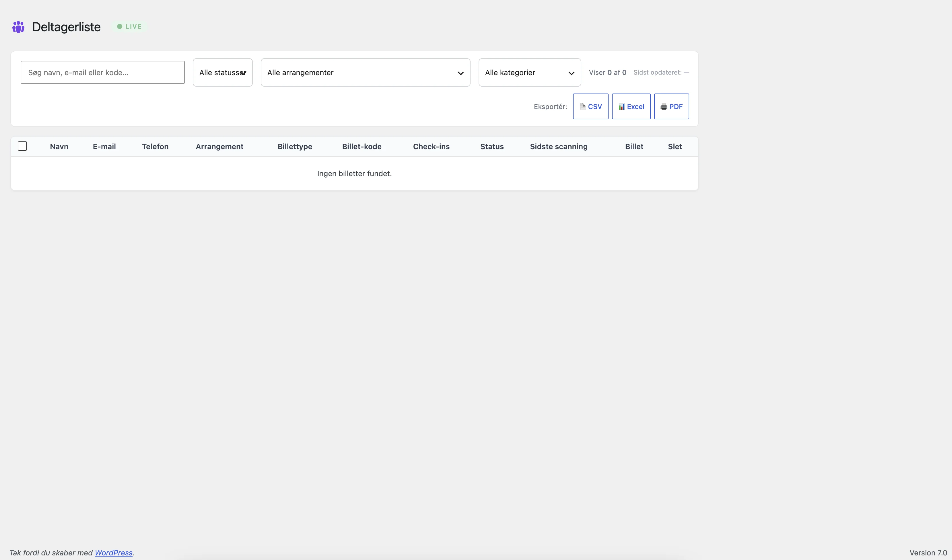Open the Alle statusser dropdown

tap(223, 73)
